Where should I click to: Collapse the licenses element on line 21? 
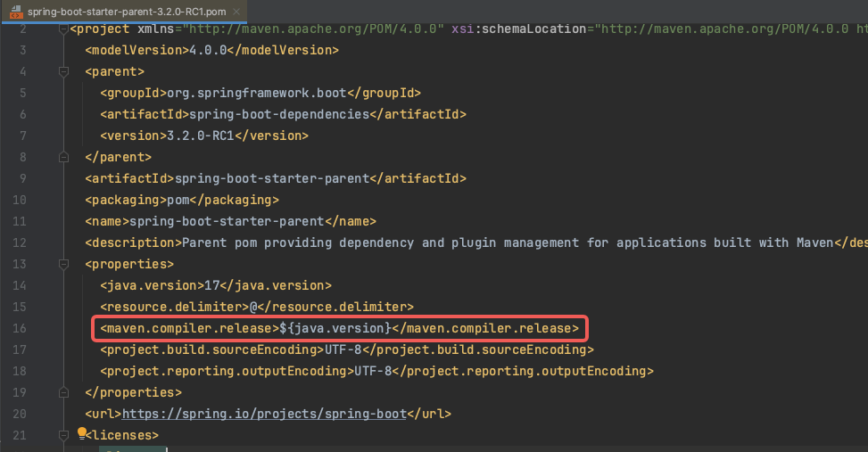63,435
